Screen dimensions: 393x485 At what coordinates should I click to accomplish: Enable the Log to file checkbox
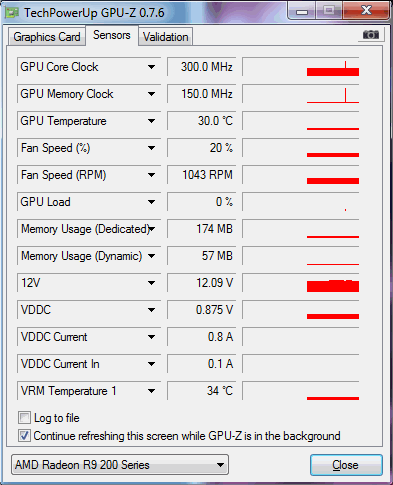point(24,418)
